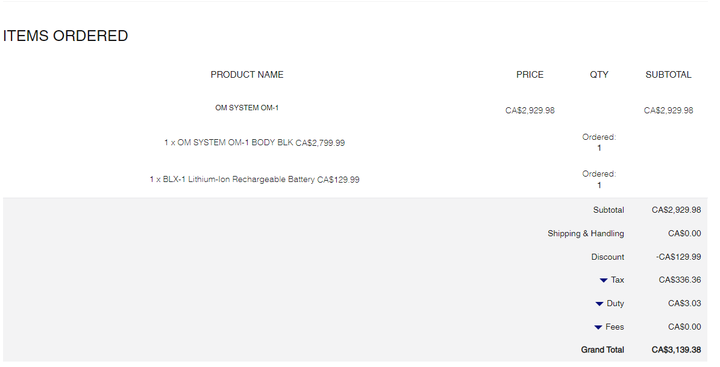Viewport: 720px width, 367px height.
Task: Click the ITEMS ORDERED heading
Action: (x=65, y=36)
